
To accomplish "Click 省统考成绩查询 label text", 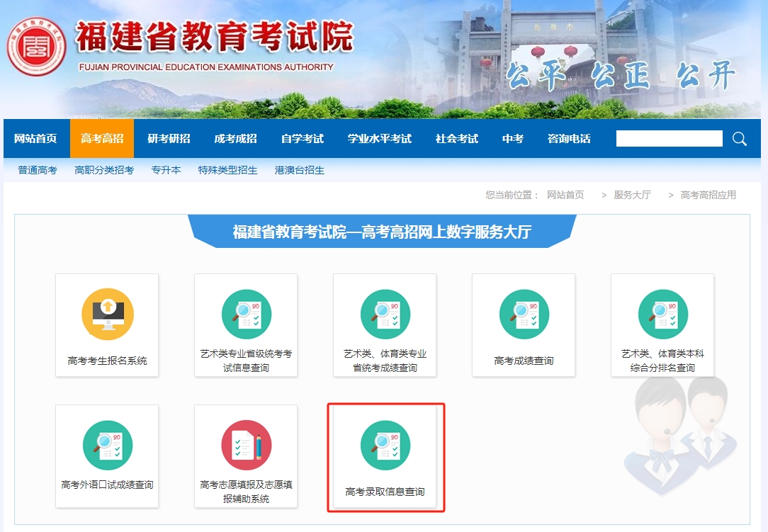I will pyautogui.click(x=385, y=368).
